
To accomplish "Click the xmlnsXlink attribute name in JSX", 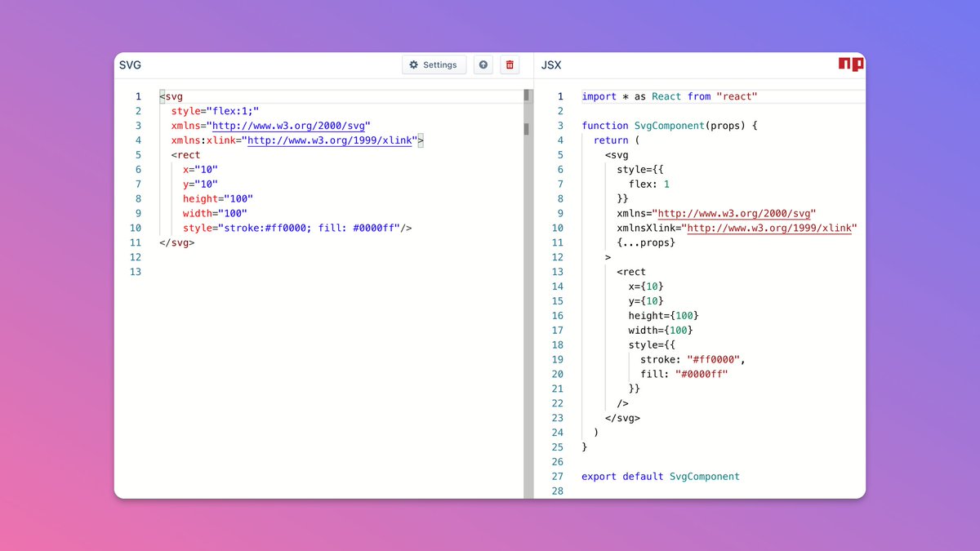I will pos(649,229).
